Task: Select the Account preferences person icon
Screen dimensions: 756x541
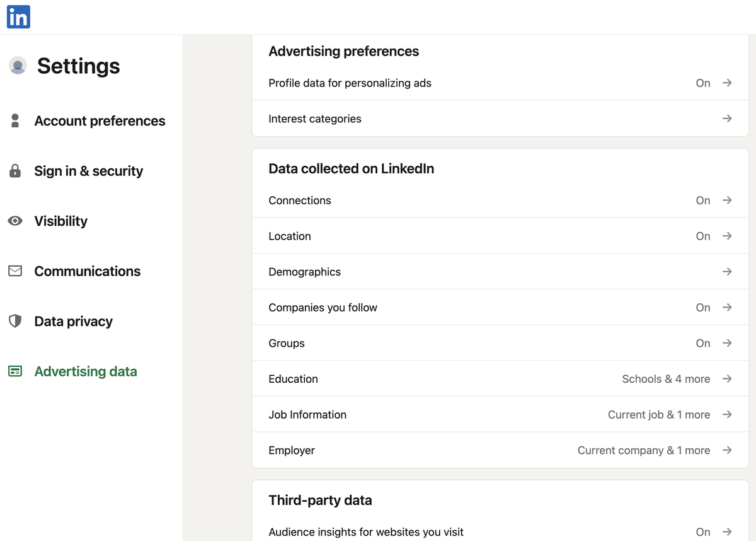Action: click(15, 120)
